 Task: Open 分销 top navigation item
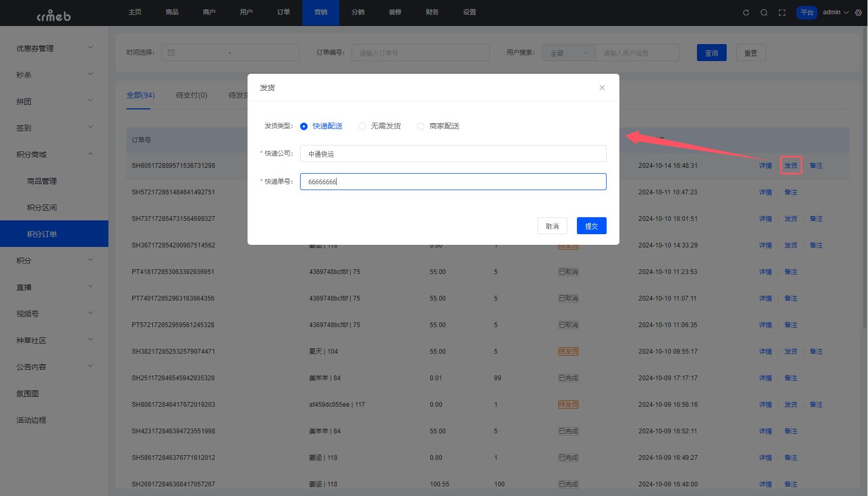point(358,12)
